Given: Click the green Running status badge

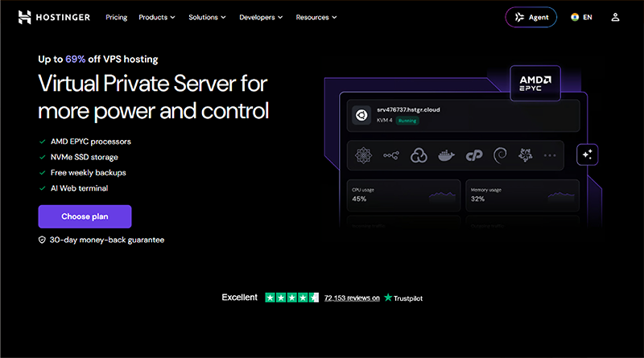Looking at the screenshot, I should [407, 121].
